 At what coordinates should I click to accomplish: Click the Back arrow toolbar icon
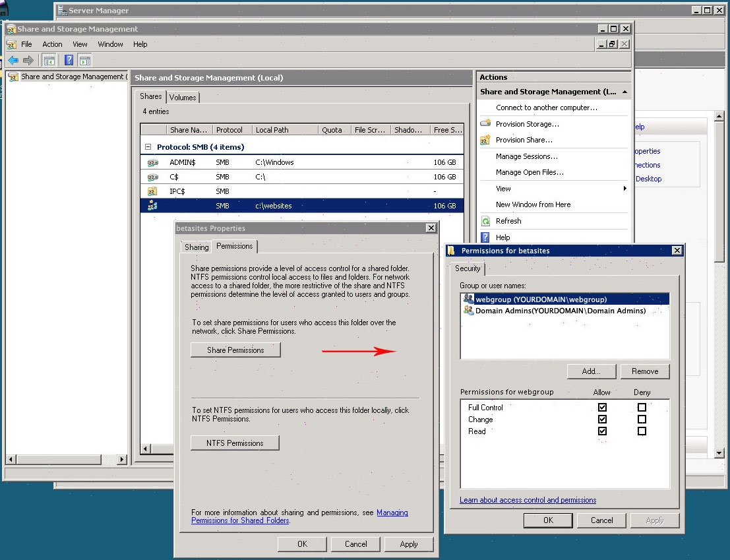point(13,60)
